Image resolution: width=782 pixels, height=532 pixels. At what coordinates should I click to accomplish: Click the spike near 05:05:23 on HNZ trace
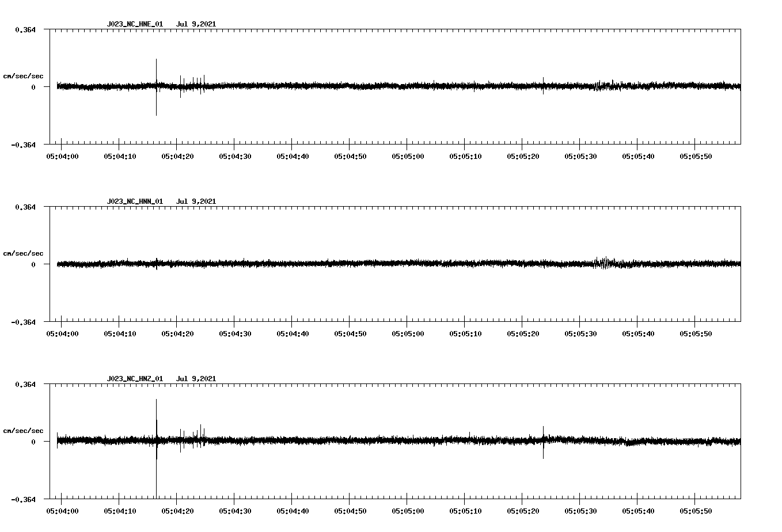click(x=543, y=442)
